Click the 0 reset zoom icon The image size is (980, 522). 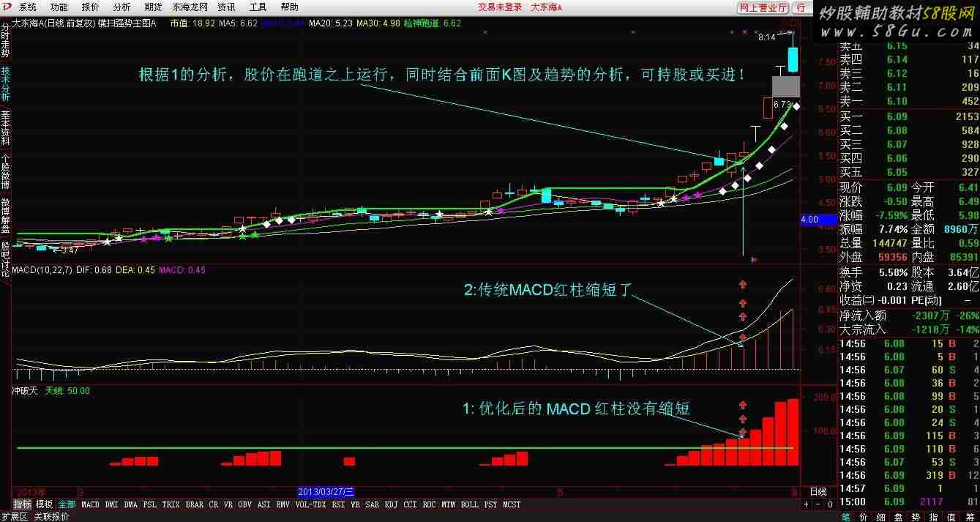click(x=829, y=504)
